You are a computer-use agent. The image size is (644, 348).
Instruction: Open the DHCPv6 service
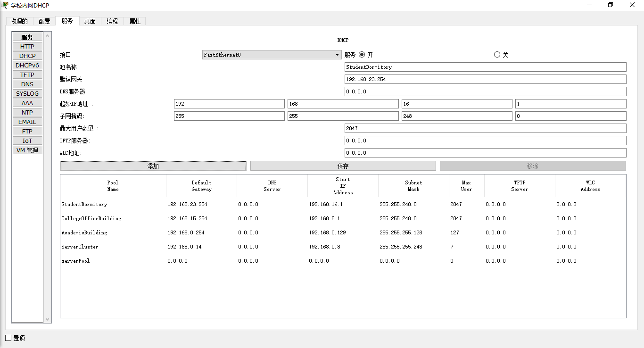click(x=27, y=65)
